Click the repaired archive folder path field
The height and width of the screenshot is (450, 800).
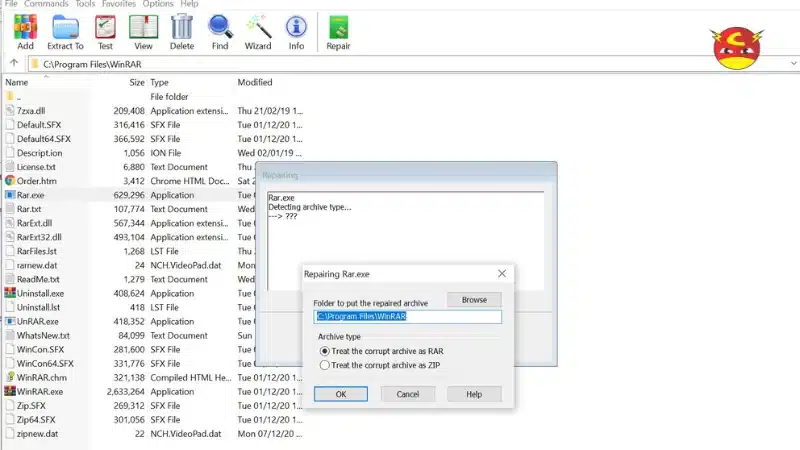click(x=408, y=316)
